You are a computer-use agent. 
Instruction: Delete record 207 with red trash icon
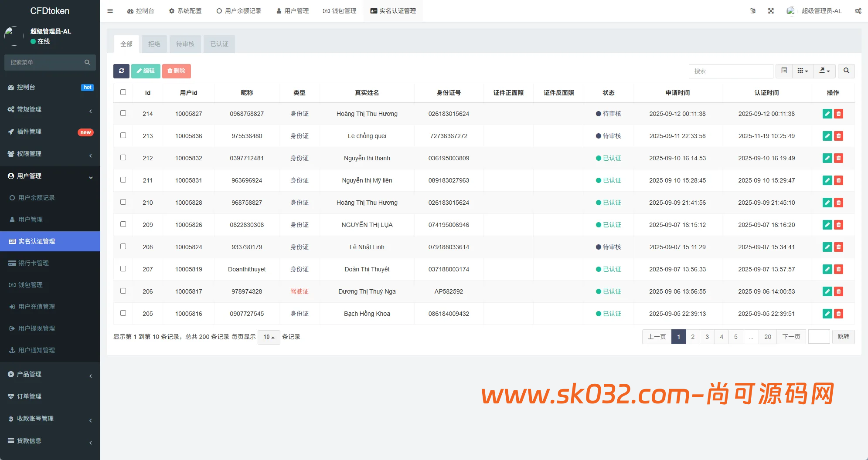(838, 270)
